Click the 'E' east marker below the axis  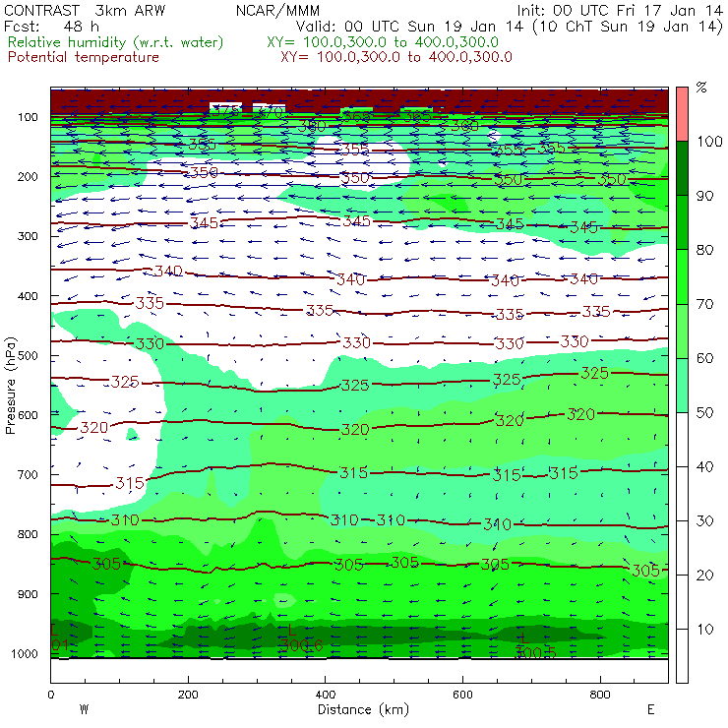point(651,709)
